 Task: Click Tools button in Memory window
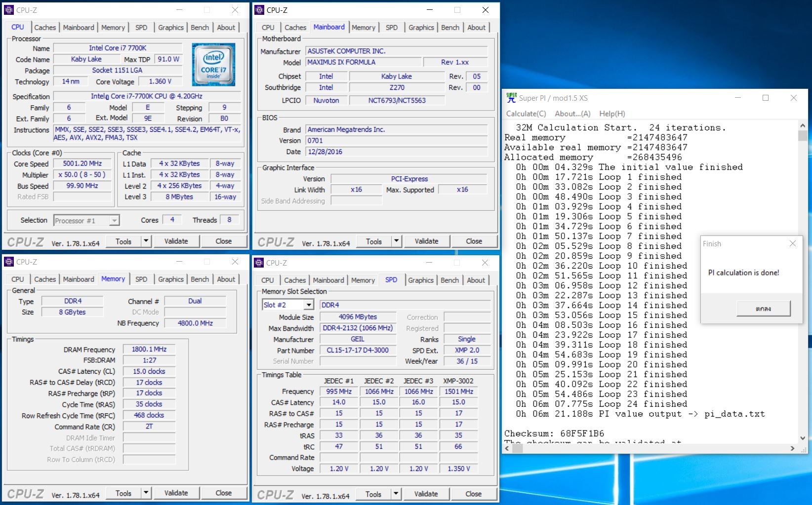(123, 493)
